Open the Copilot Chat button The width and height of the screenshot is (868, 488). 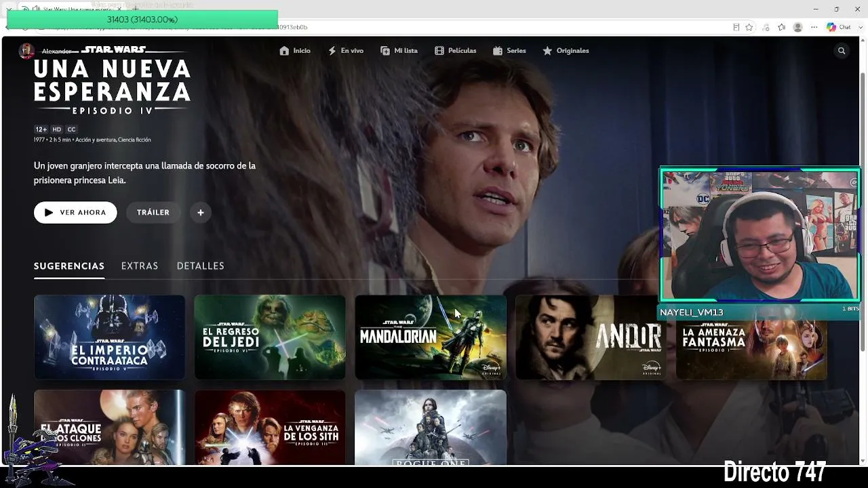839,27
